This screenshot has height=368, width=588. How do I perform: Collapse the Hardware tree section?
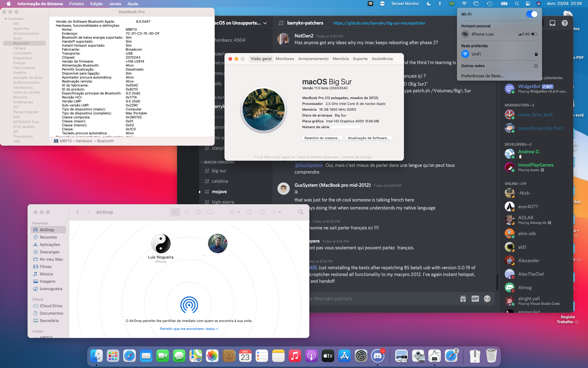pyautogui.click(x=6, y=19)
